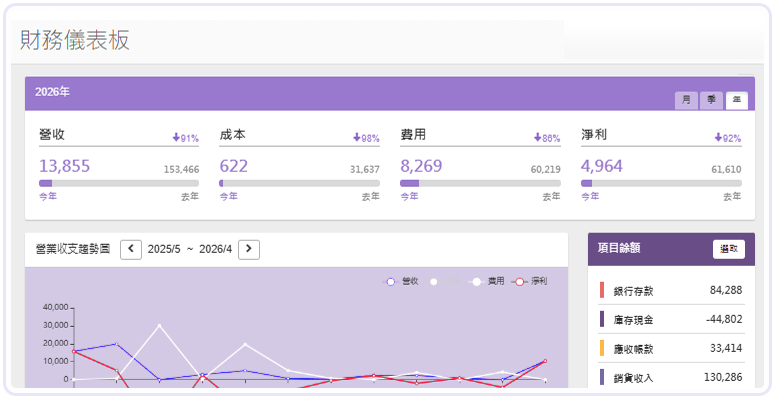
Task: Click the 營收 progress bar
Action: (119, 183)
